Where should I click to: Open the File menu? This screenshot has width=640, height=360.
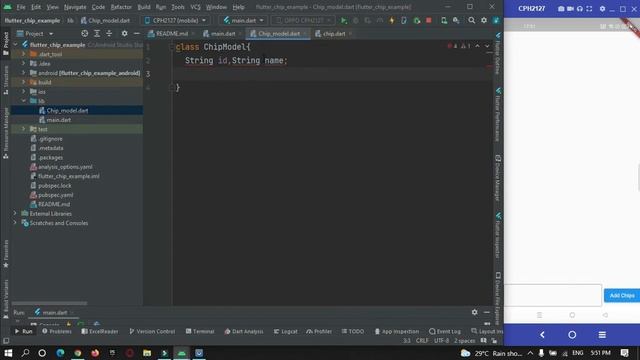(x=21, y=7)
